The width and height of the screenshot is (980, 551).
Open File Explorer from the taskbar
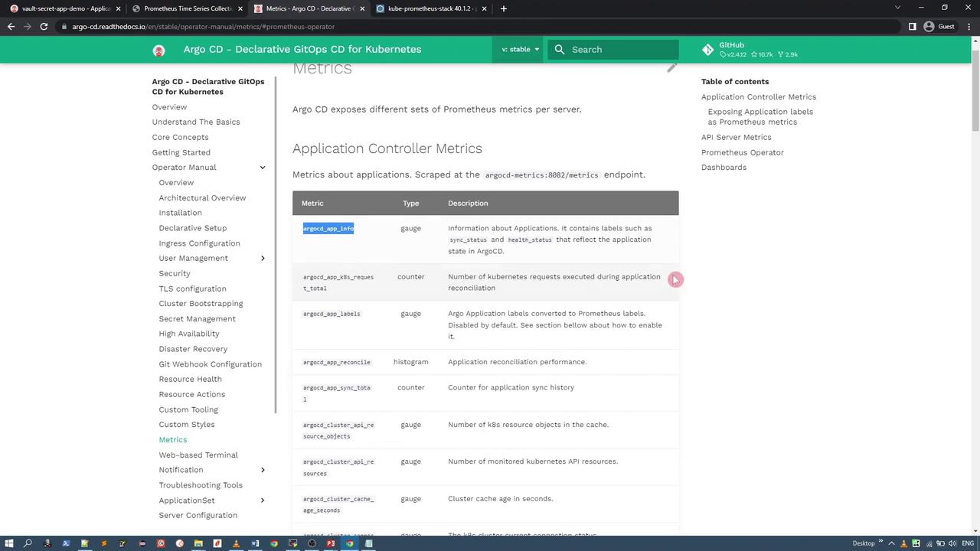click(198, 543)
